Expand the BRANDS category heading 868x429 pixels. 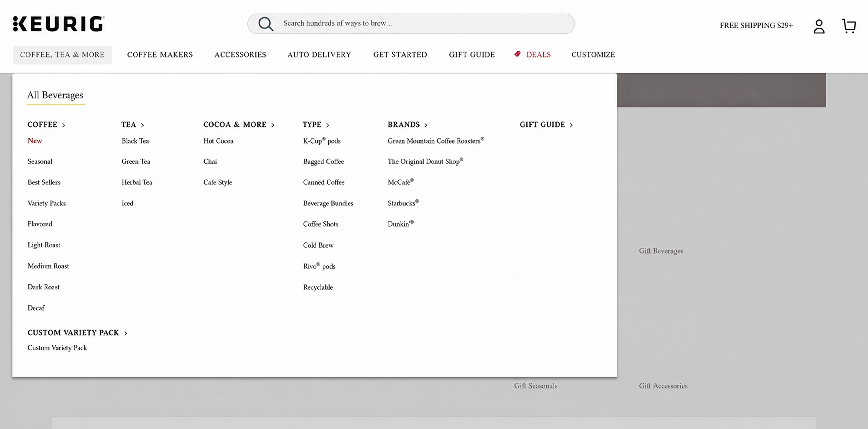click(407, 124)
